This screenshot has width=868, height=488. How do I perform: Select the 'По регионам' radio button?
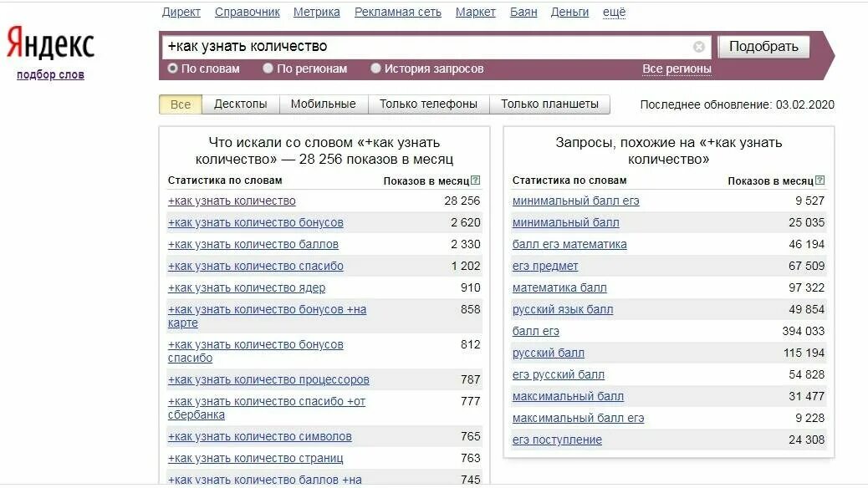tap(268, 68)
